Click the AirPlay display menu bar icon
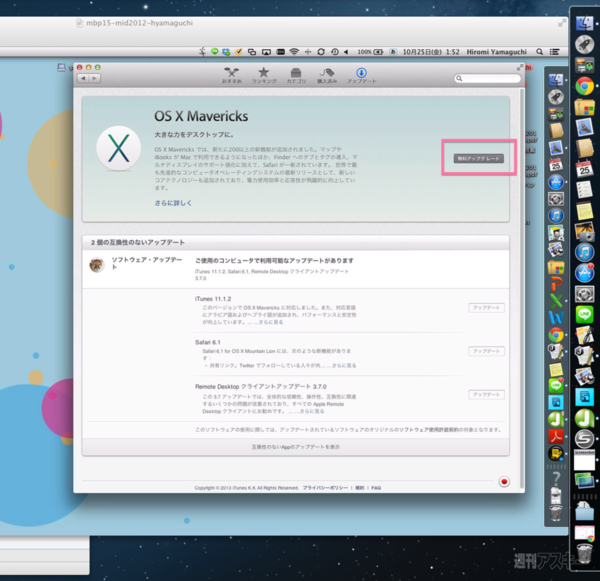 click(266, 52)
